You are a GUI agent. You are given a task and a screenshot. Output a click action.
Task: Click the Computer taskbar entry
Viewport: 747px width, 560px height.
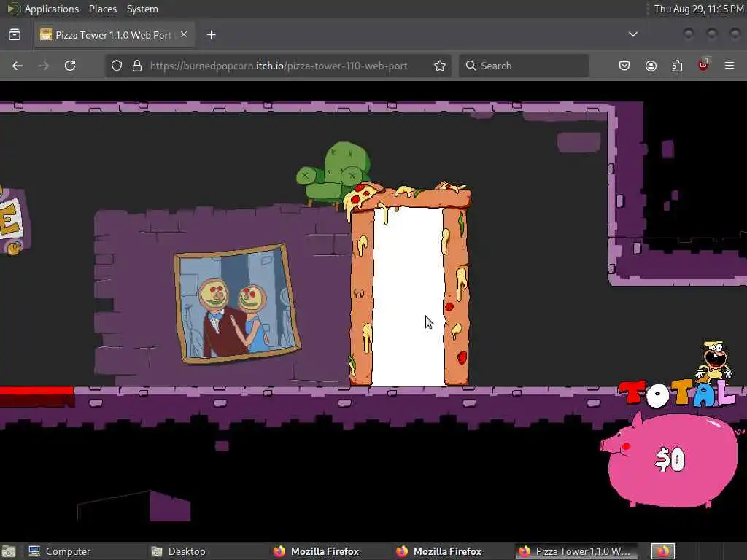click(60, 551)
